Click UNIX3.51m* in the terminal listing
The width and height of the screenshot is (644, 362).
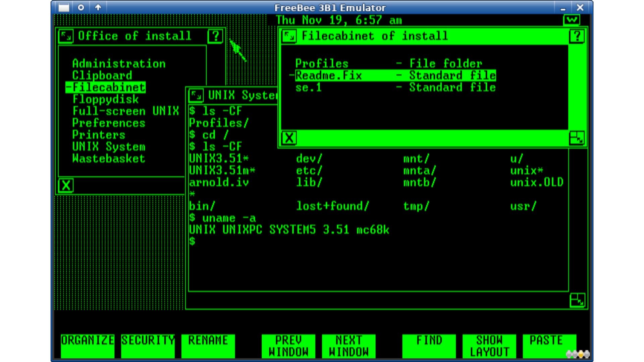pyautogui.click(x=222, y=171)
